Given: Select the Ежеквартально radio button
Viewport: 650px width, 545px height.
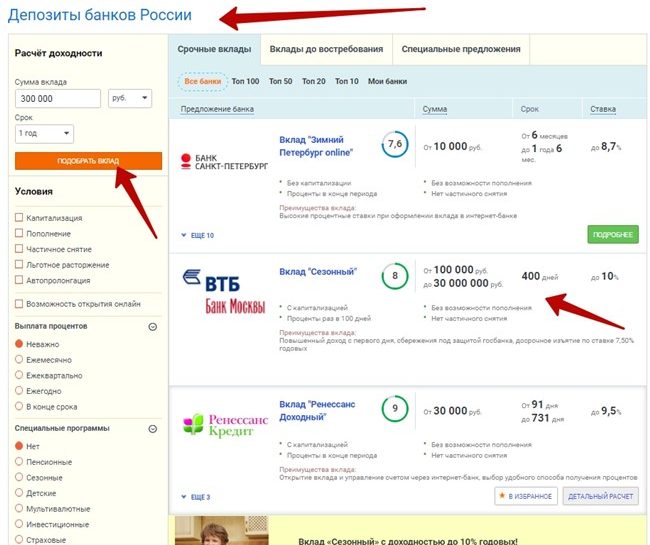Looking at the screenshot, I should [x=19, y=375].
